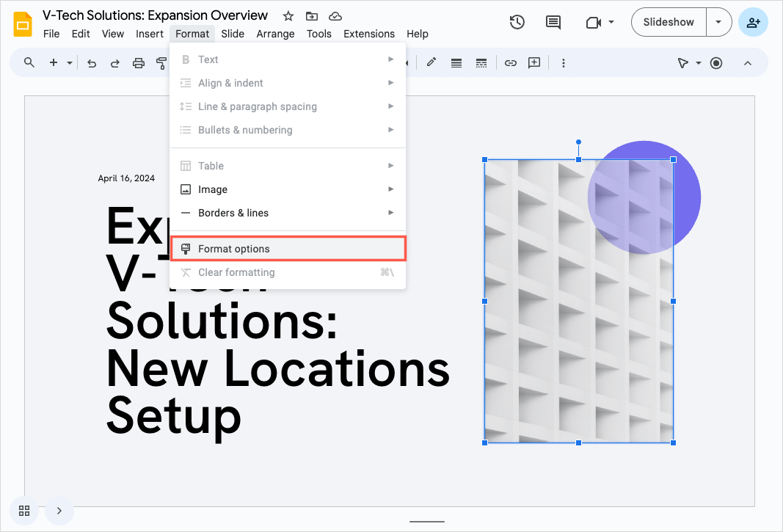The height and width of the screenshot is (532, 783).
Task: Click the image rotation handle
Action: tap(578, 142)
